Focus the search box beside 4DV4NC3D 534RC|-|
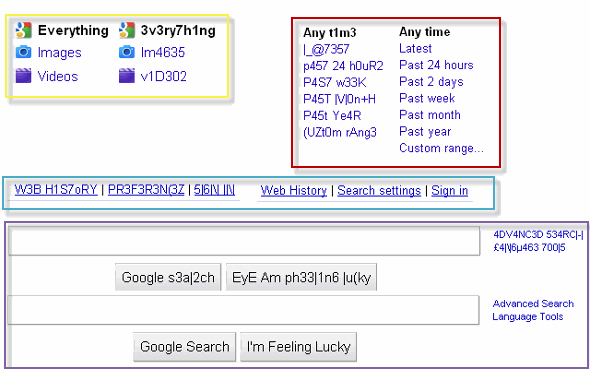The width and height of the screenshot is (590, 369). coord(244,241)
